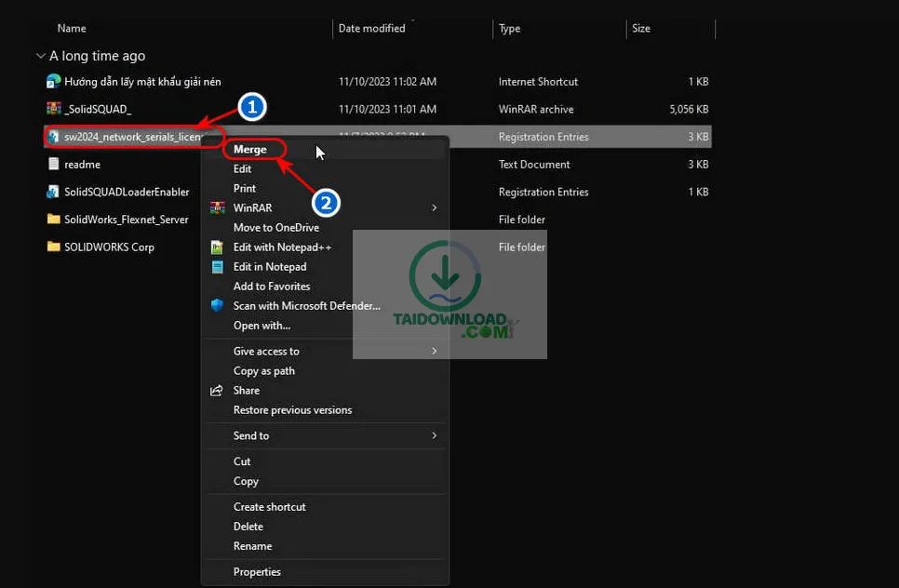Select Properties in the context menu
This screenshot has width=899, height=588.
point(257,572)
